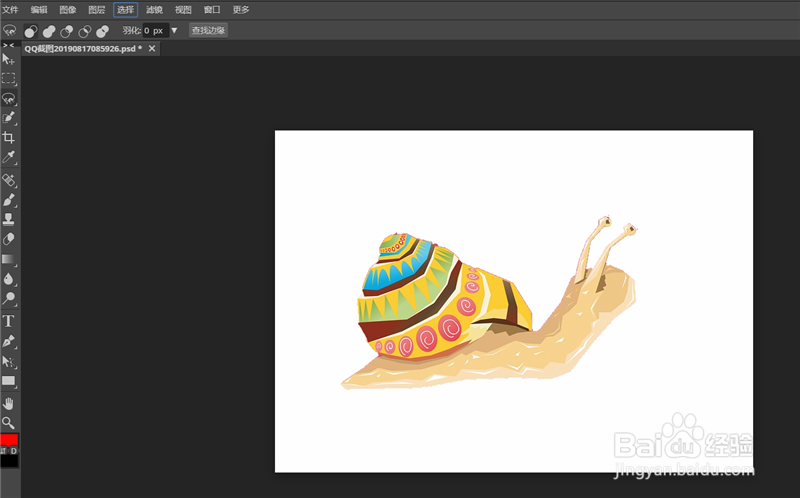The width and height of the screenshot is (800, 498).
Task: Close the QQ截图20190817085926.psd document tab
Action: pos(152,48)
